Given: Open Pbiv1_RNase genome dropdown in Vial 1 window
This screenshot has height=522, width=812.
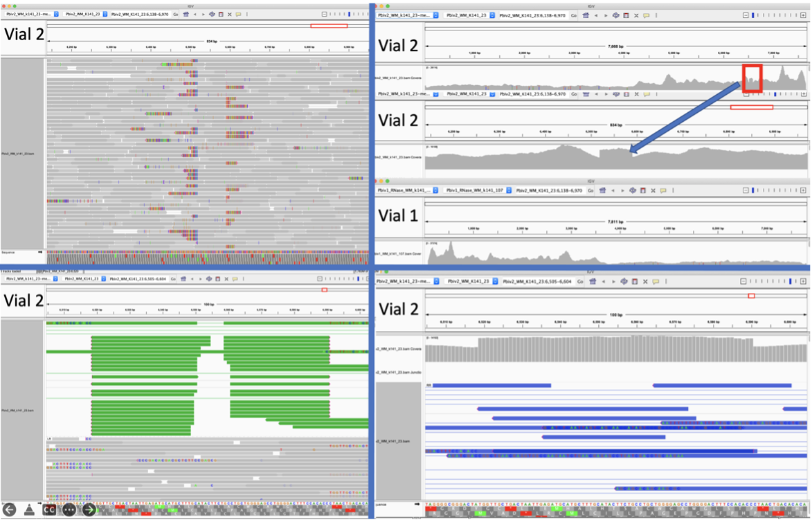Looking at the screenshot, I should 408,190.
